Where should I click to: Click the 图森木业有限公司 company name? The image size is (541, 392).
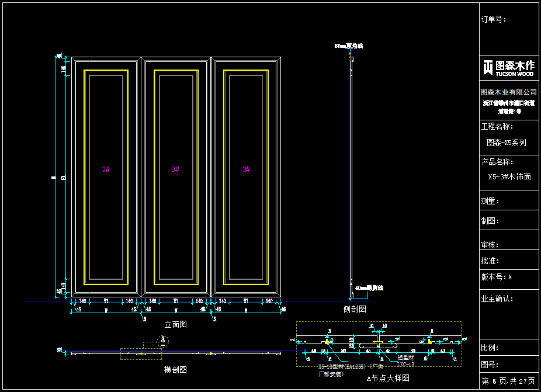tap(508, 92)
